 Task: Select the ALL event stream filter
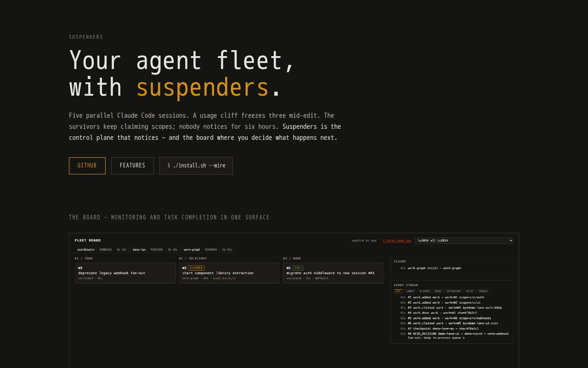(x=398, y=291)
